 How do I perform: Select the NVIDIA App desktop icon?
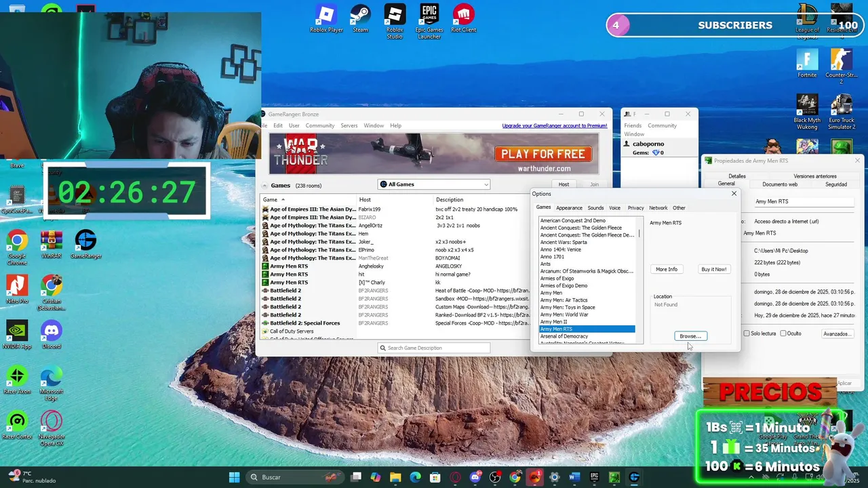pos(17,335)
